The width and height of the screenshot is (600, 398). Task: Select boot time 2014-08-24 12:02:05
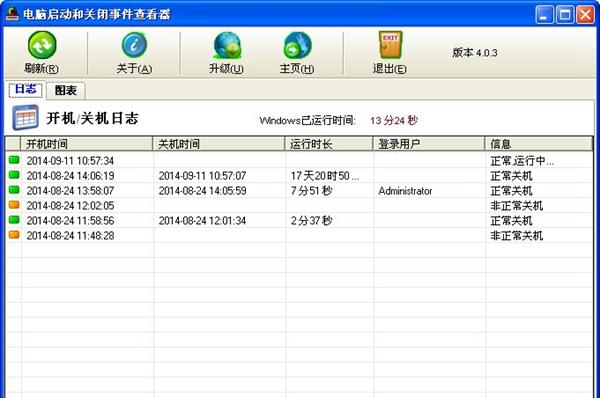(70, 206)
